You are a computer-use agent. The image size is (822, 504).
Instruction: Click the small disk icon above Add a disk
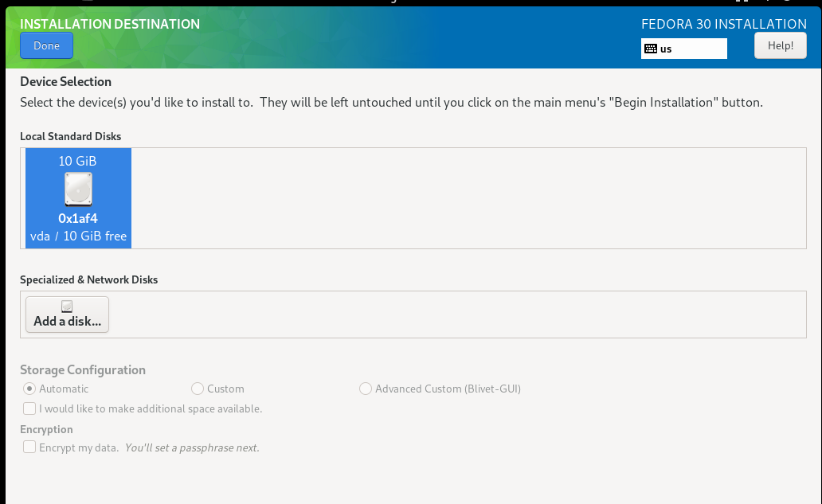tap(67, 307)
